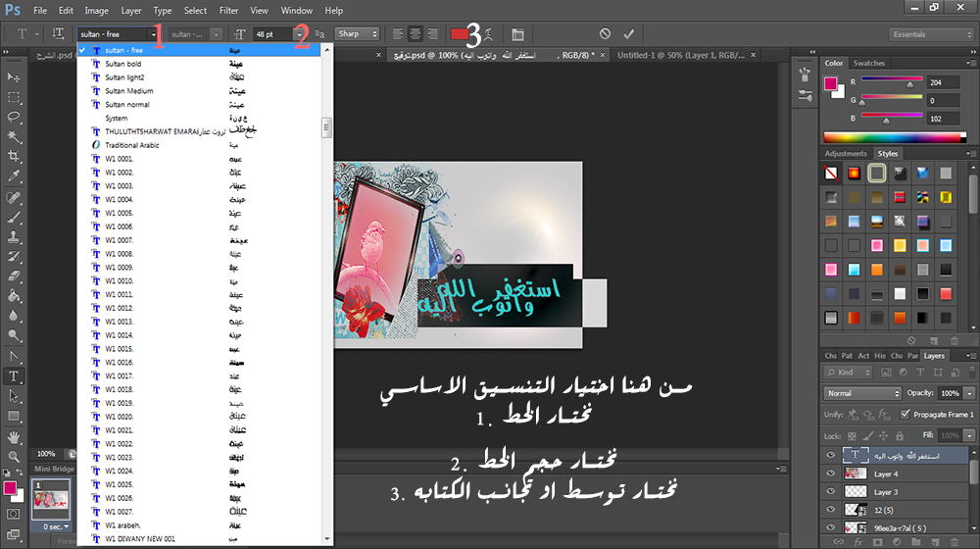Hide the Layer 4 layer visibility

pos(830,474)
